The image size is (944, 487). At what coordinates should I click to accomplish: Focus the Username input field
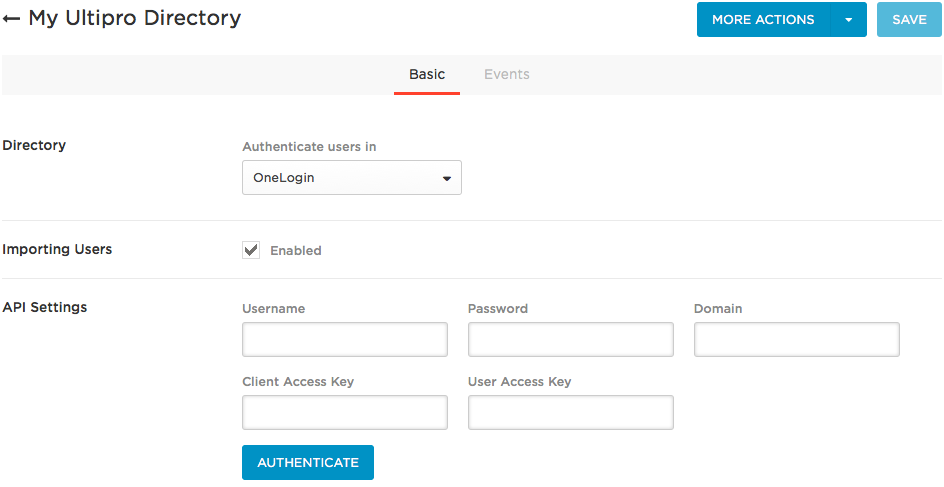(x=345, y=340)
